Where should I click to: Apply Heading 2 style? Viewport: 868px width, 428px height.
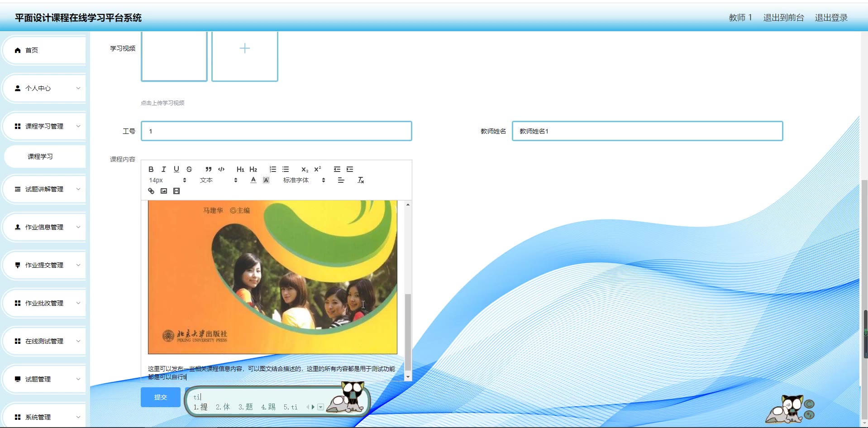pyautogui.click(x=253, y=169)
